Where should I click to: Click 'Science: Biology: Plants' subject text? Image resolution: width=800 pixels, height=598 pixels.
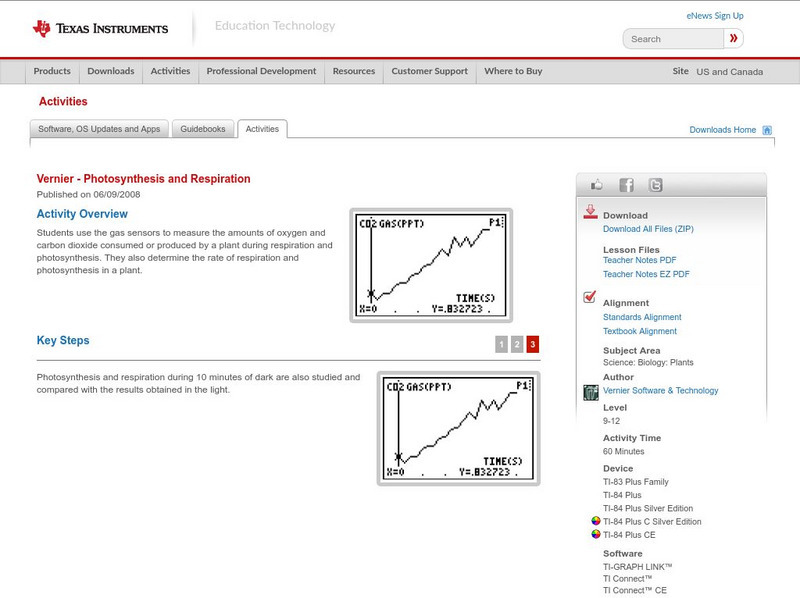click(x=648, y=363)
